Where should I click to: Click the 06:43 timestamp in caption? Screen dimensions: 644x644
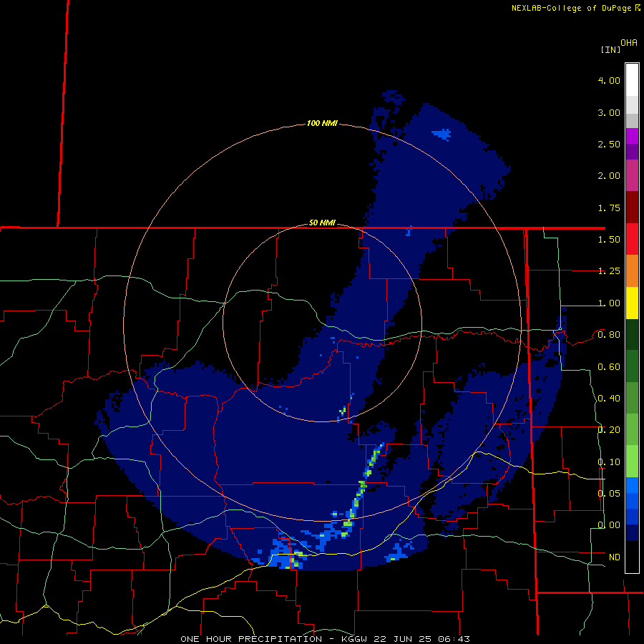pyautogui.click(x=454, y=639)
